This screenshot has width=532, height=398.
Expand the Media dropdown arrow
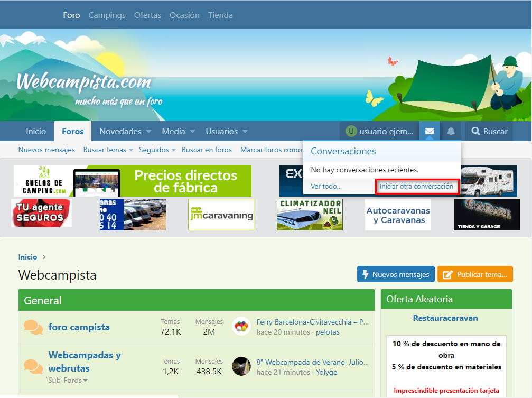tap(192, 132)
